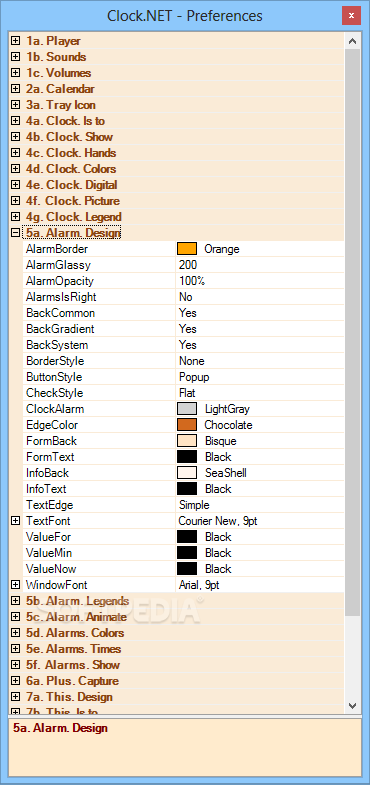Click the ValueNow black color swatch
This screenshot has height=785, width=370.
[187, 569]
